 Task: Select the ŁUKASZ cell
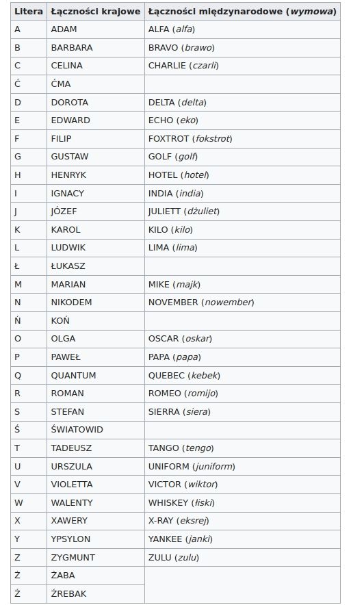pyautogui.click(x=96, y=266)
